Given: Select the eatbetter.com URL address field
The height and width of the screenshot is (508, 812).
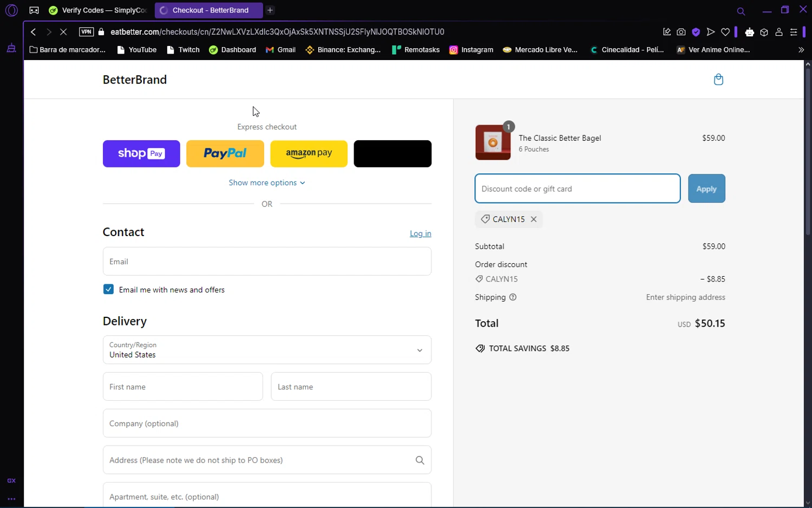Looking at the screenshot, I should coord(277,32).
